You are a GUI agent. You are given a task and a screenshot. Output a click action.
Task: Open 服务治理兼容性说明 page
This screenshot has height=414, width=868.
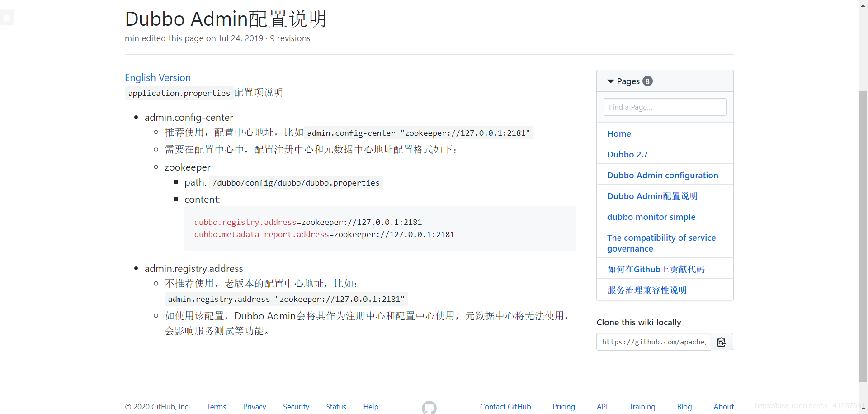click(646, 290)
